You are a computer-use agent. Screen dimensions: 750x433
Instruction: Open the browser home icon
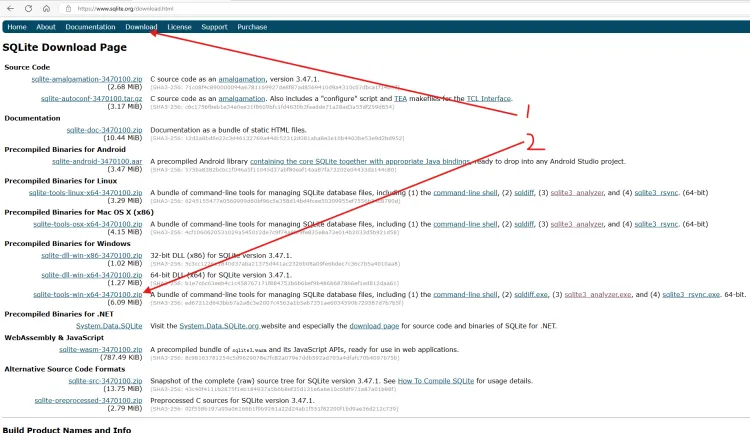pos(46,9)
